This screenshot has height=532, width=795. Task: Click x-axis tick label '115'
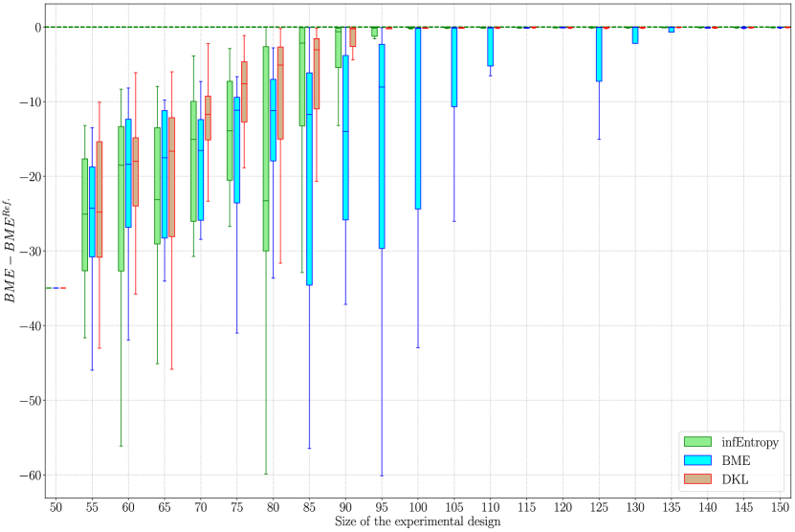pyautogui.click(x=527, y=508)
